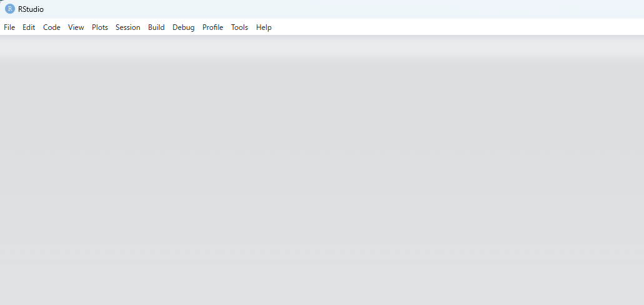
Task: Open the Debug menu
Action: point(183,27)
